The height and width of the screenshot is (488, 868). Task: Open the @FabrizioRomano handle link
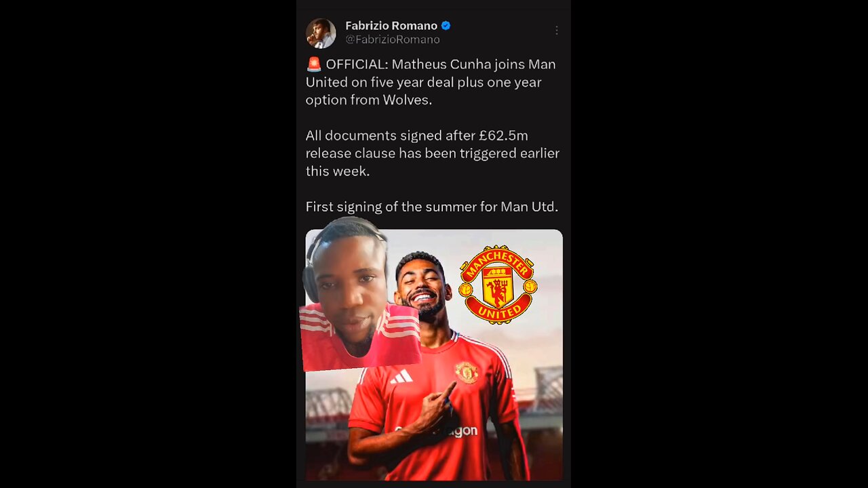(393, 40)
